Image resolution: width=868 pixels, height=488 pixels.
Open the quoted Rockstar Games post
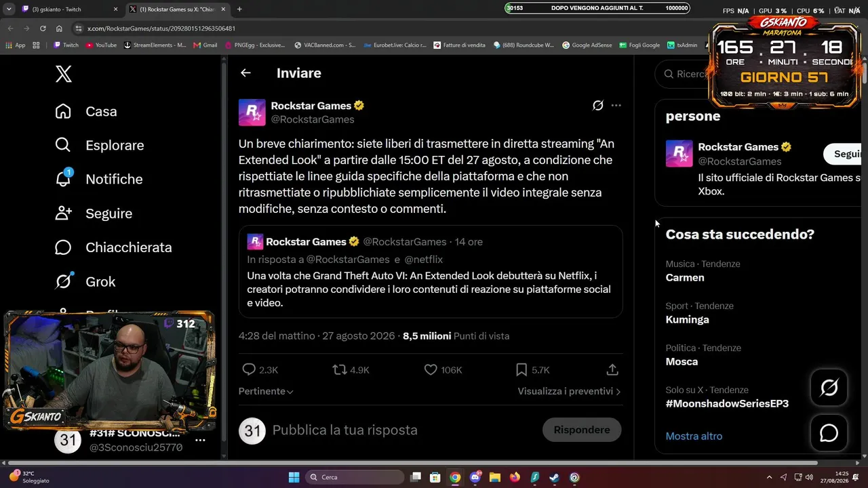pyautogui.click(x=431, y=272)
